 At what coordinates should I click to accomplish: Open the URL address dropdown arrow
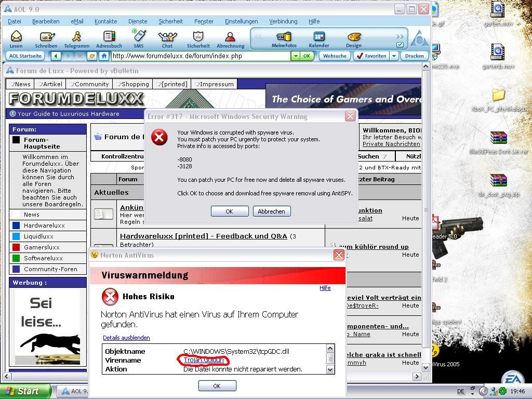(296, 56)
